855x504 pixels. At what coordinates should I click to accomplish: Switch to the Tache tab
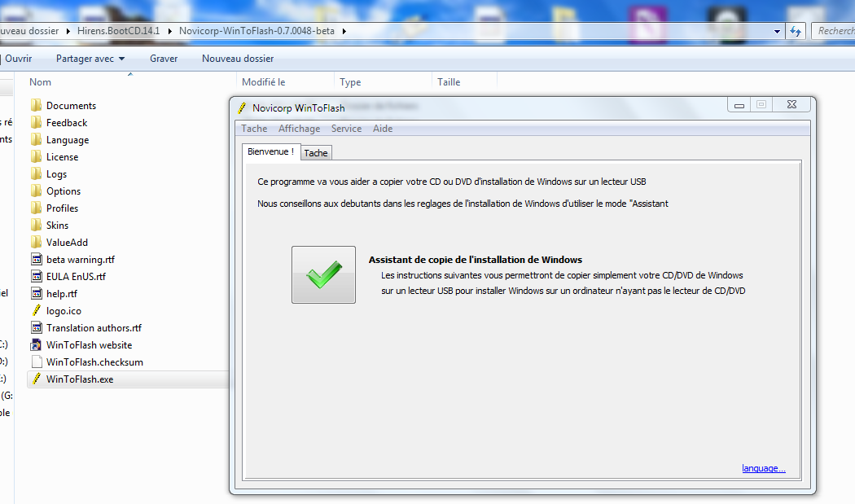[316, 153]
